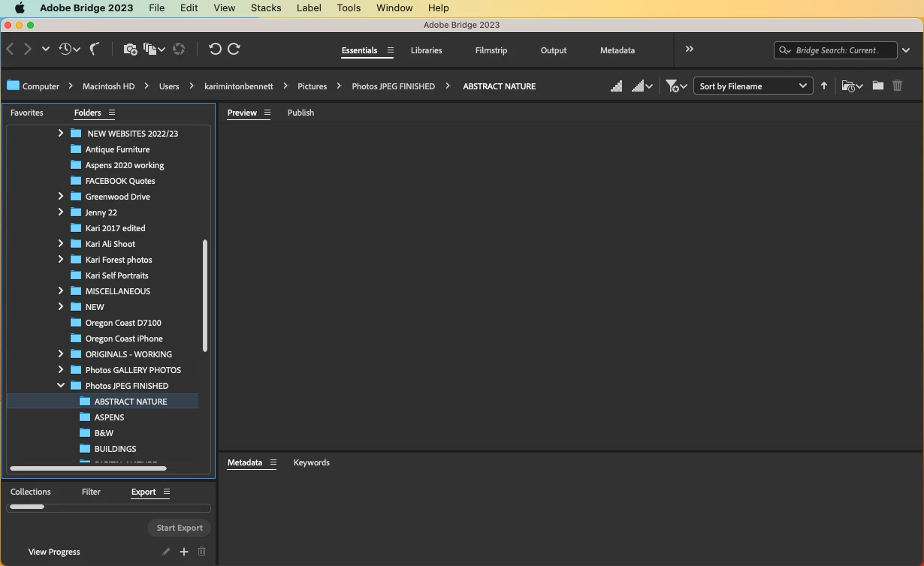924x566 pixels.
Task: Click the thumbnail quality icon
Action: [x=616, y=86]
